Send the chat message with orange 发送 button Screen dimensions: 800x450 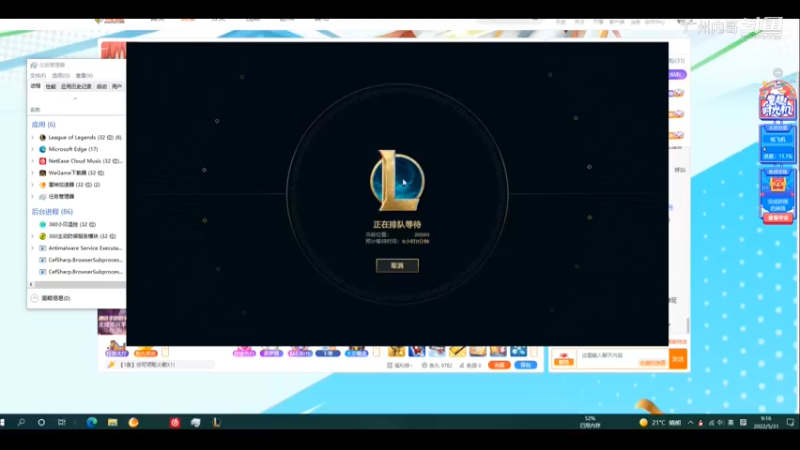678,359
